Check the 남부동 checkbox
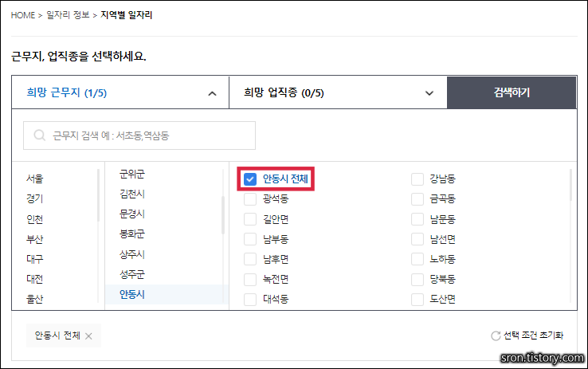 coord(250,239)
